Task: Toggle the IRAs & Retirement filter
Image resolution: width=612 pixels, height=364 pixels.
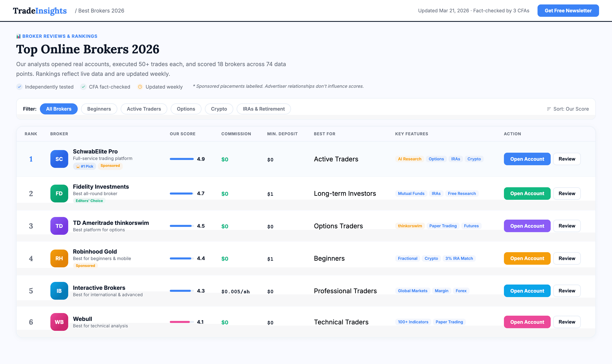Action: pyautogui.click(x=264, y=109)
